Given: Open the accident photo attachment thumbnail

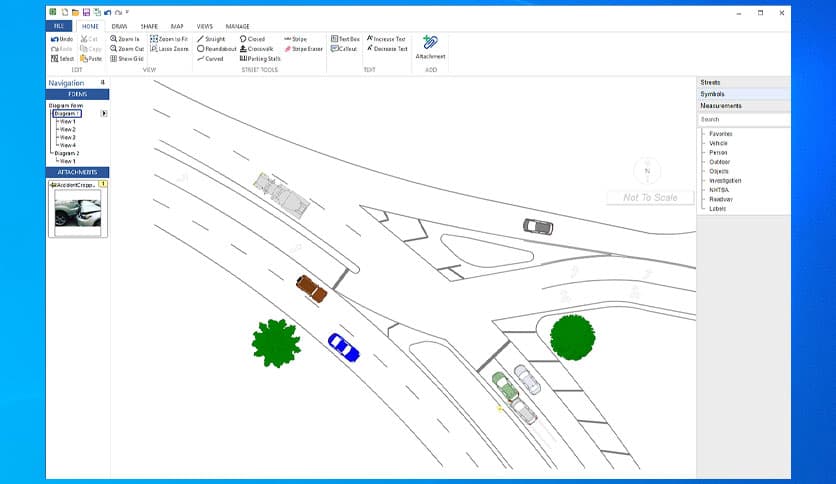Looking at the screenshot, I should point(78,212).
